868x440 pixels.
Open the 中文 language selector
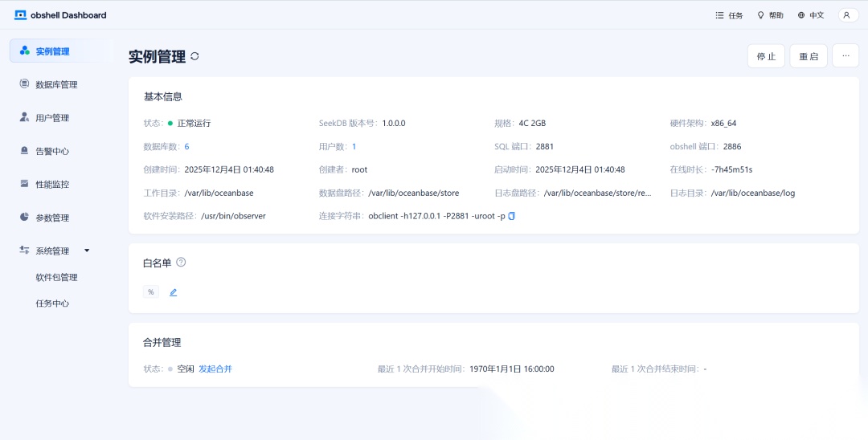[x=811, y=15]
